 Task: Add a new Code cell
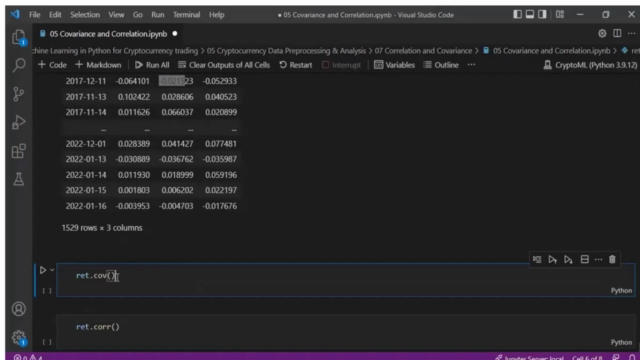[52, 65]
